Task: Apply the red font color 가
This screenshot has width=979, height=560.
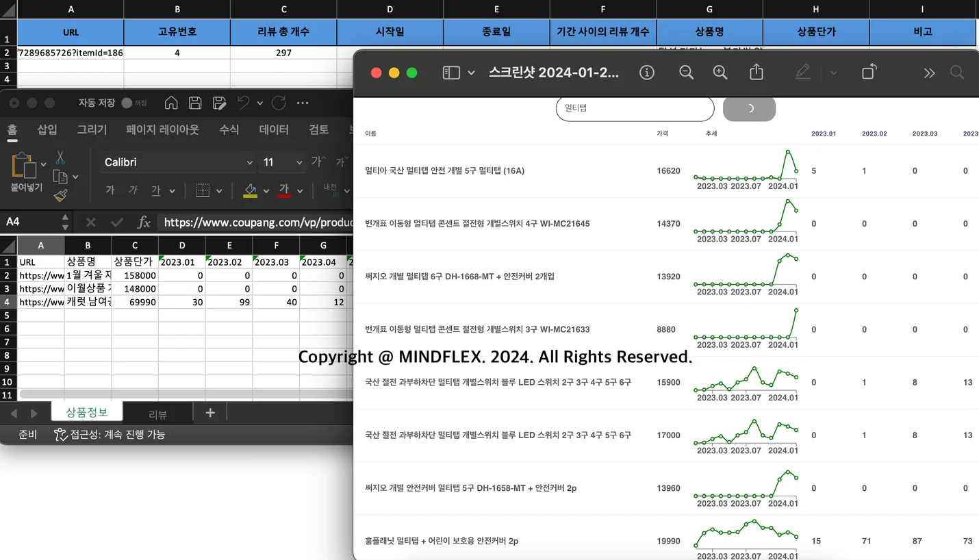Action: [x=284, y=190]
